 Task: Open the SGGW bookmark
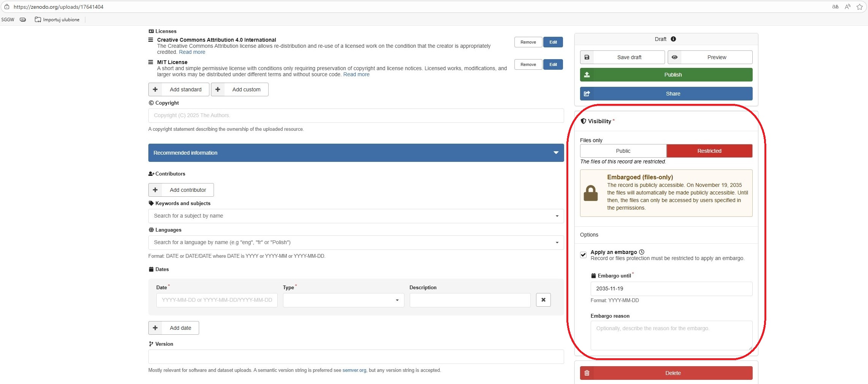[8, 20]
